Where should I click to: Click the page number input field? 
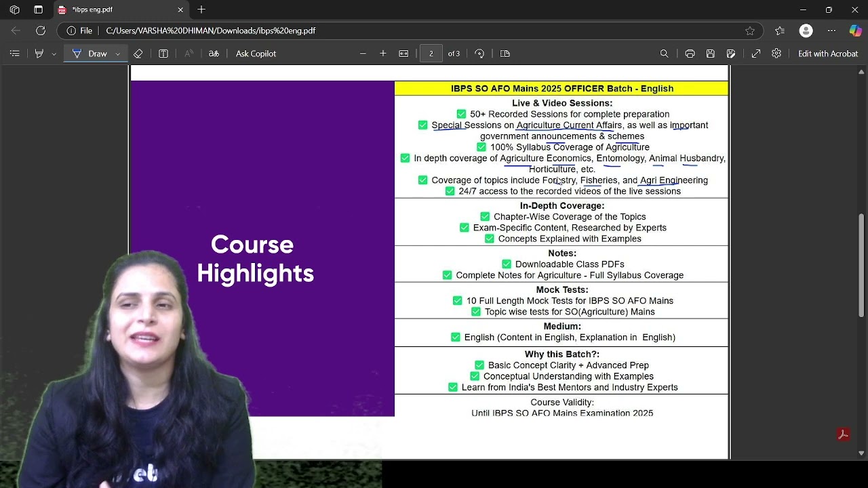431,54
